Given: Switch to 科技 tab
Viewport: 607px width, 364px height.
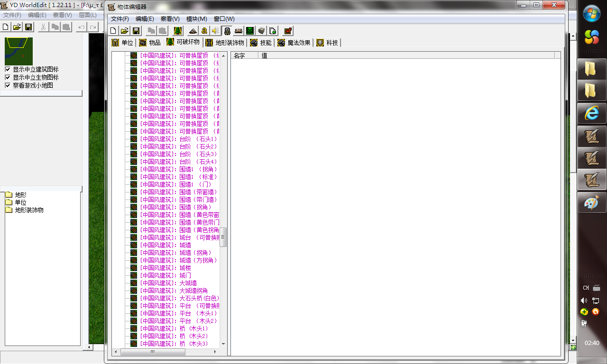Looking at the screenshot, I should pos(328,43).
